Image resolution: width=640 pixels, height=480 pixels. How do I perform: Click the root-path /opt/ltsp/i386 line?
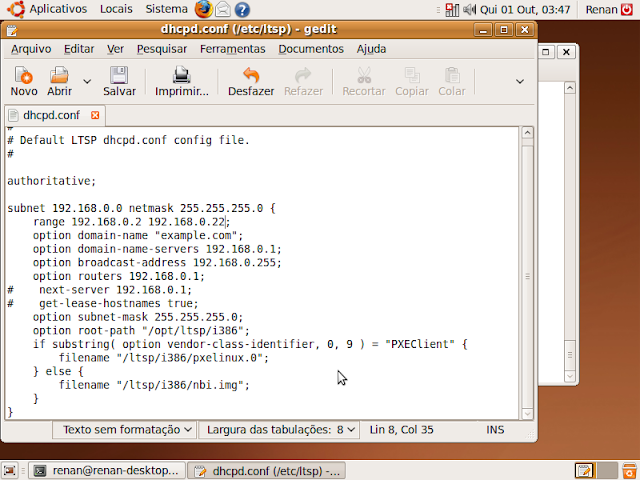(x=141, y=331)
